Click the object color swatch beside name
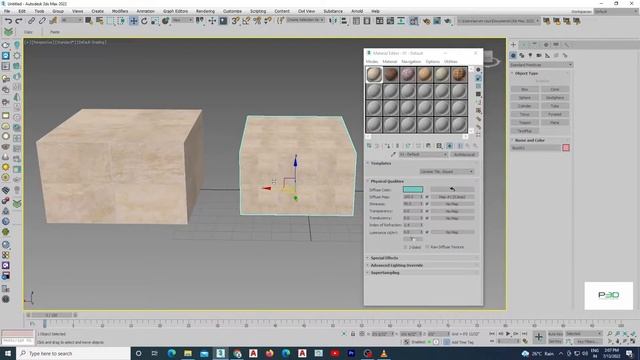The height and width of the screenshot is (360, 640). (566, 148)
